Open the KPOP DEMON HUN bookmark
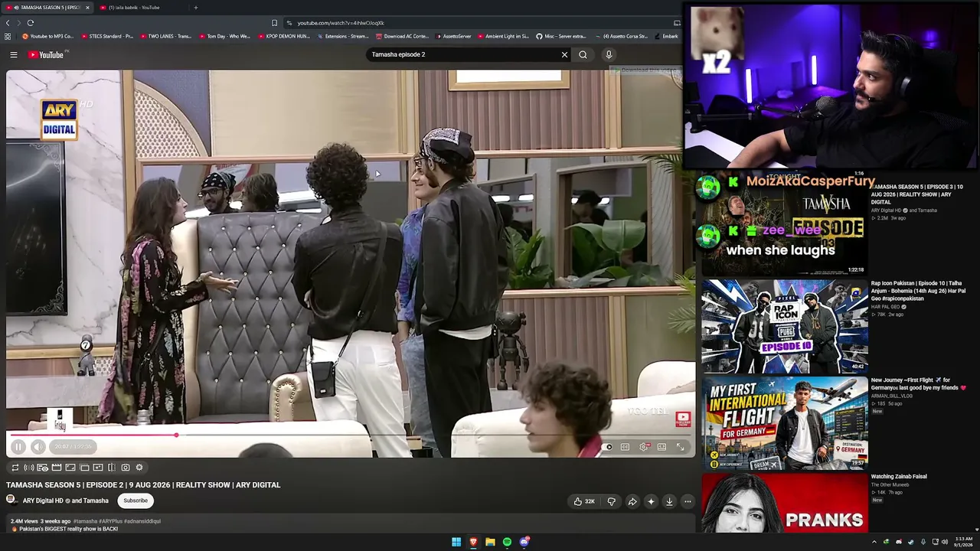 283,36
